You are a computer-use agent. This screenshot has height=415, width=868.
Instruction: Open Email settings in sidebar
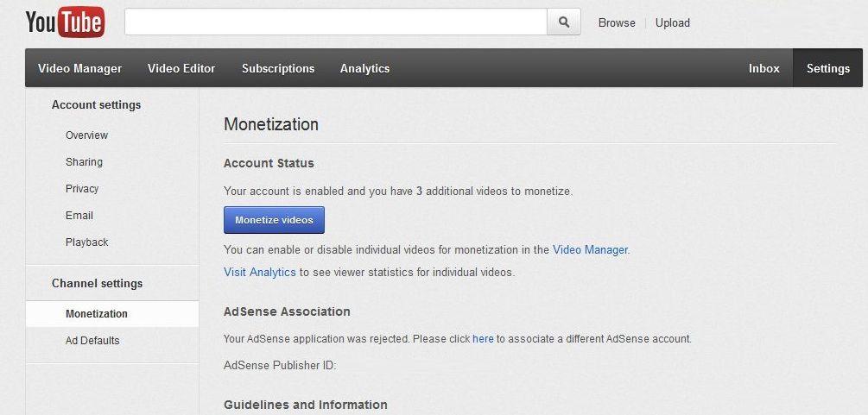click(x=79, y=215)
